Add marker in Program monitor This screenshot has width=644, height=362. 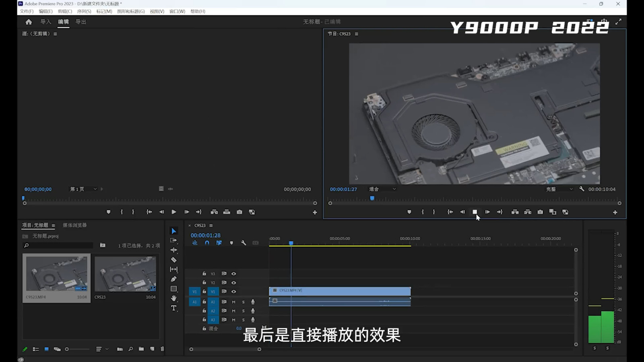[x=409, y=212]
